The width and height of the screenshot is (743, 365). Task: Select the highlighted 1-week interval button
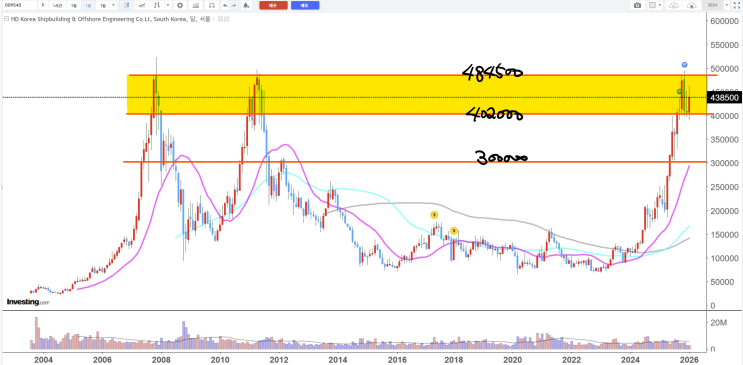(x=89, y=5)
